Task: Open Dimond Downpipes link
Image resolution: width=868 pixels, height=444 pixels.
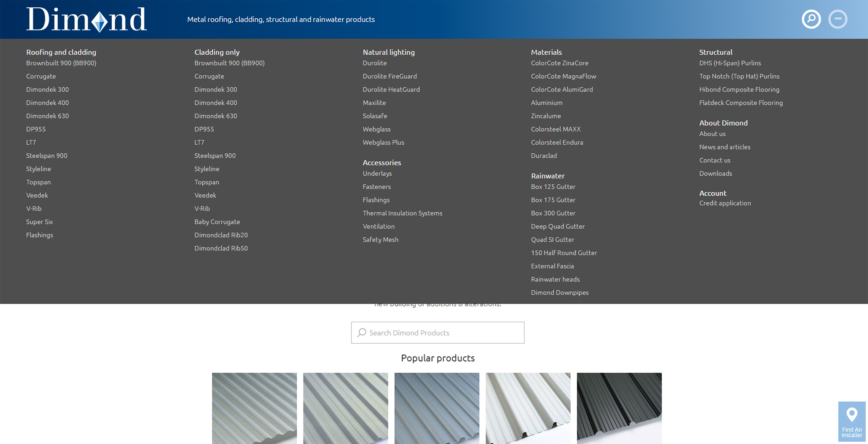Action: 559,292
